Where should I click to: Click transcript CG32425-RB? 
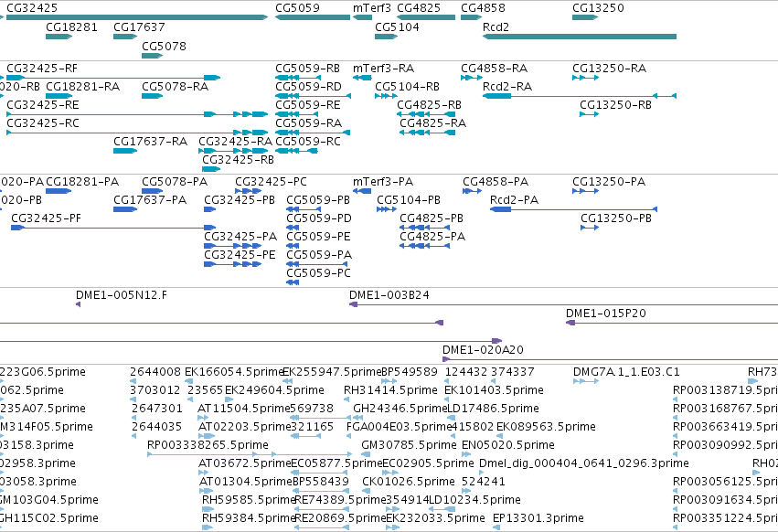[211, 169]
